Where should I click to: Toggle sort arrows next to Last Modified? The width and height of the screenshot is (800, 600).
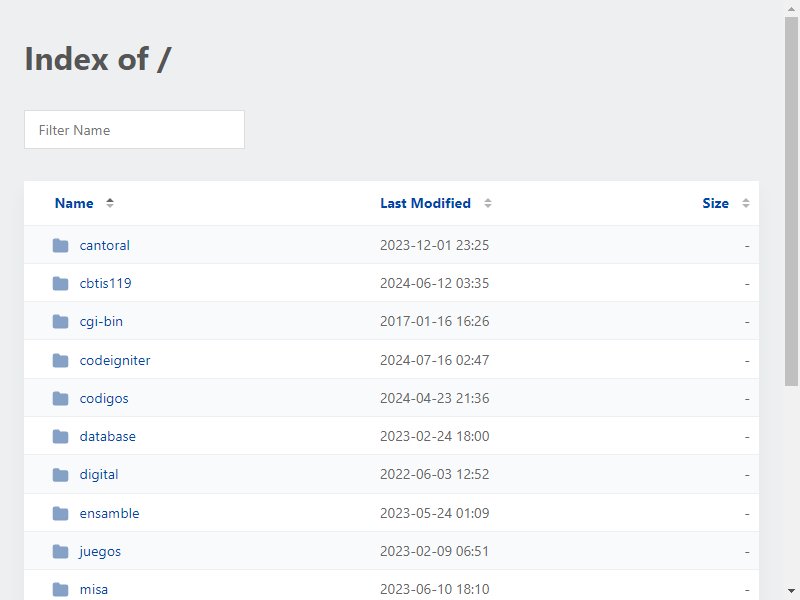point(488,203)
